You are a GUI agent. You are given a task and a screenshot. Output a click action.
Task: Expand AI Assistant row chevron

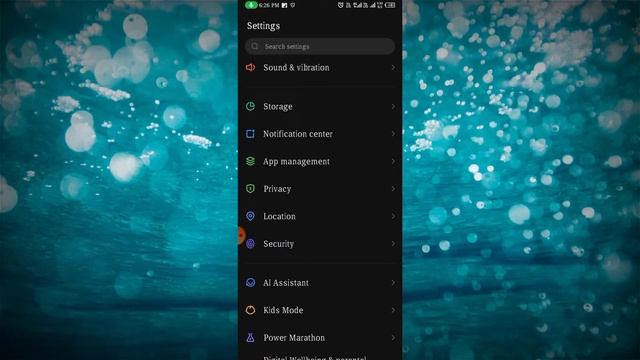[393, 282]
